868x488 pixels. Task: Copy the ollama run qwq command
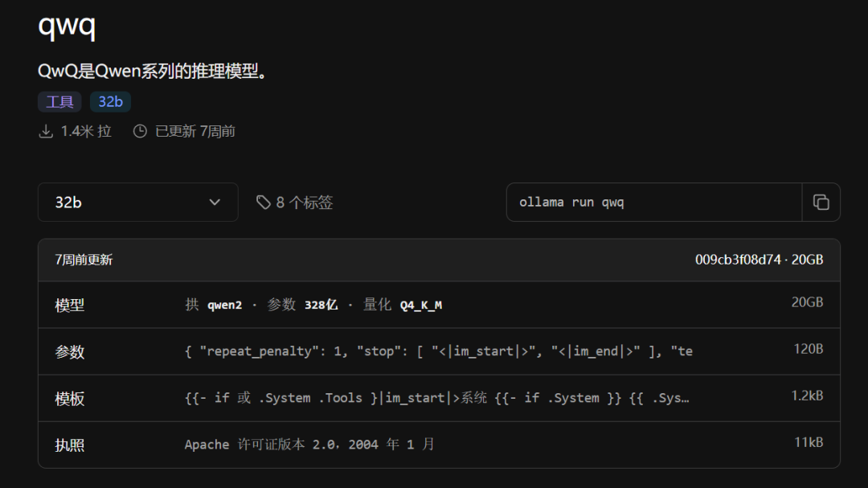pyautogui.click(x=821, y=202)
